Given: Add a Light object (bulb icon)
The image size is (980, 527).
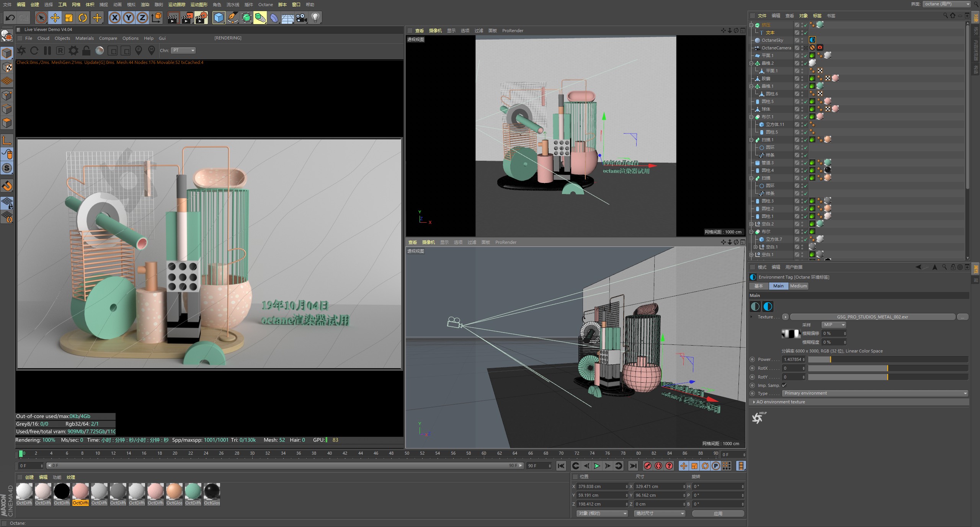Looking at the screenshot, I should (x=315, y=18).
